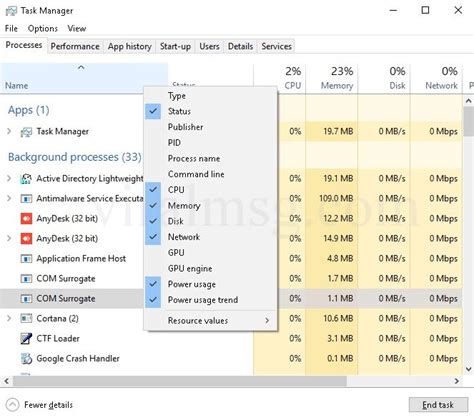
Task: Uncheck Network column in context menu
Action: click(211, 237)
